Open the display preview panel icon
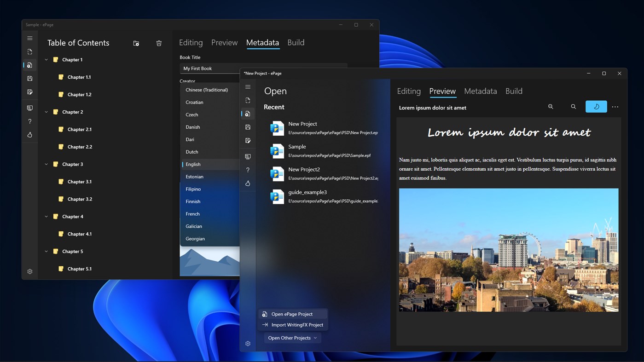Image resolution: width=644 pixels, height=362 pixels. [248, 156]
